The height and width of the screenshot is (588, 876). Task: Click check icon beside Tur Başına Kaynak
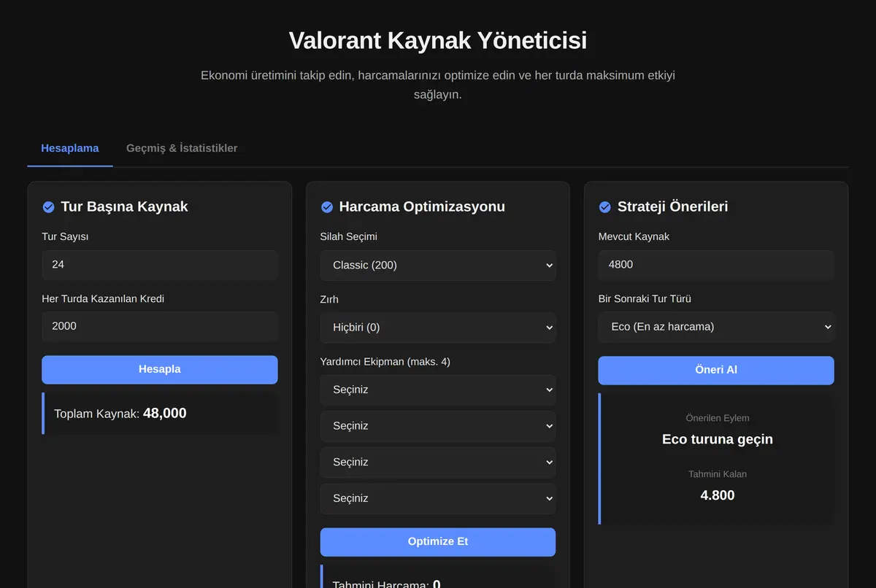click(48, 207)
